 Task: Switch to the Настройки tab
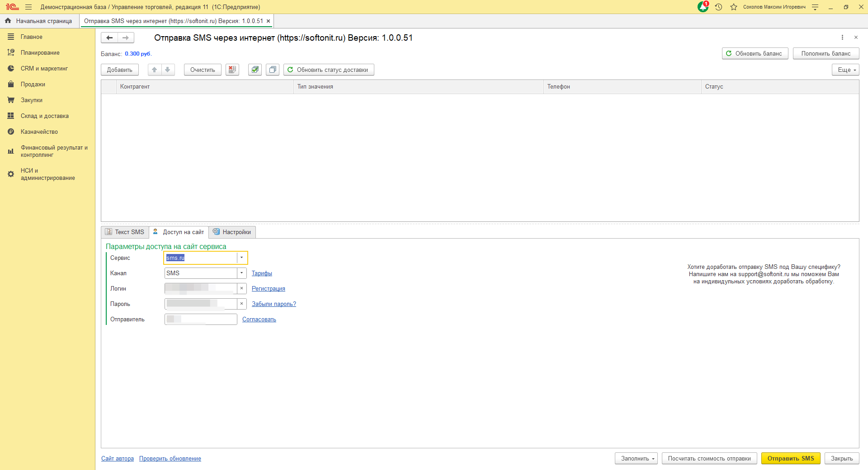[x=232, y=232]
